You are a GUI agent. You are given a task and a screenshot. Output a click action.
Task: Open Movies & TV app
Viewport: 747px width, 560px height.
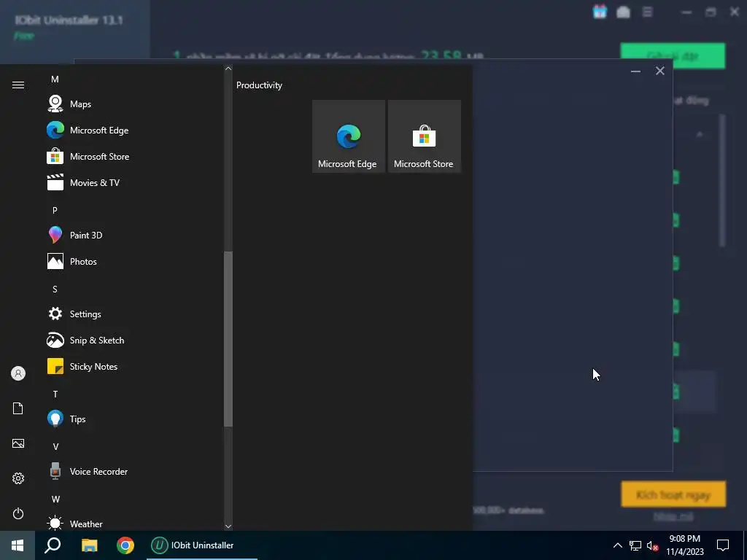(133, 182)
